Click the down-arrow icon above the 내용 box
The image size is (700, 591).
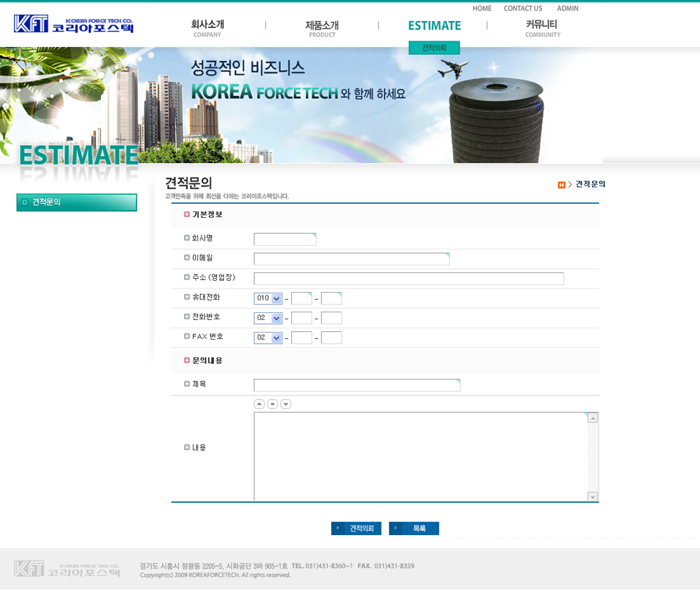click(x=286, y=404)
